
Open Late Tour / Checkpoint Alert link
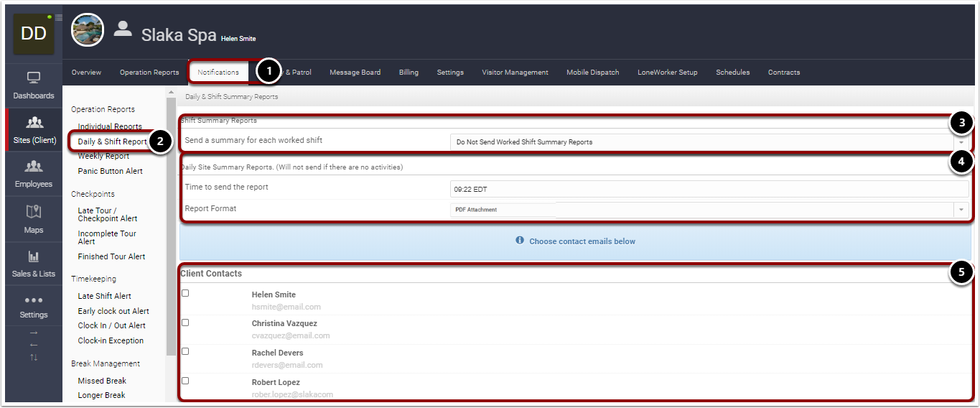(x=108, y=215)
